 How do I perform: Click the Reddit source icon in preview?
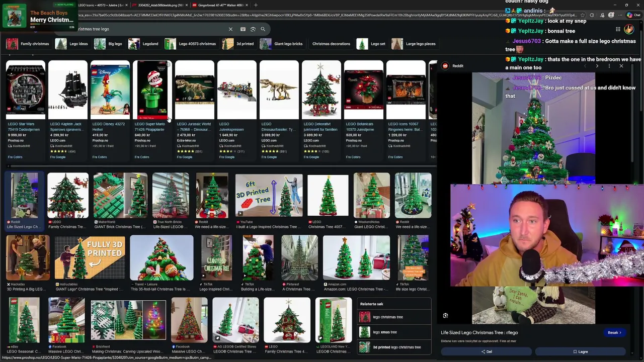coord(445,66)
